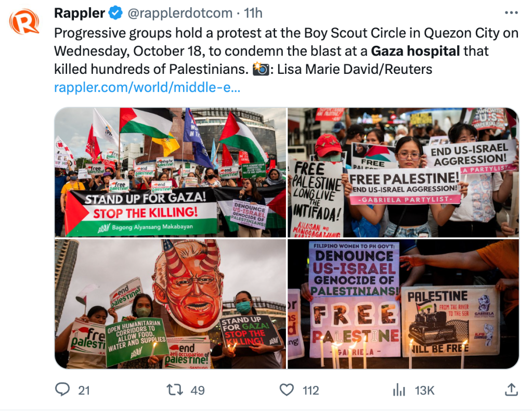532x415 pixels.
Task: Open the three-dot more options menu
Action: coord(511,13)
